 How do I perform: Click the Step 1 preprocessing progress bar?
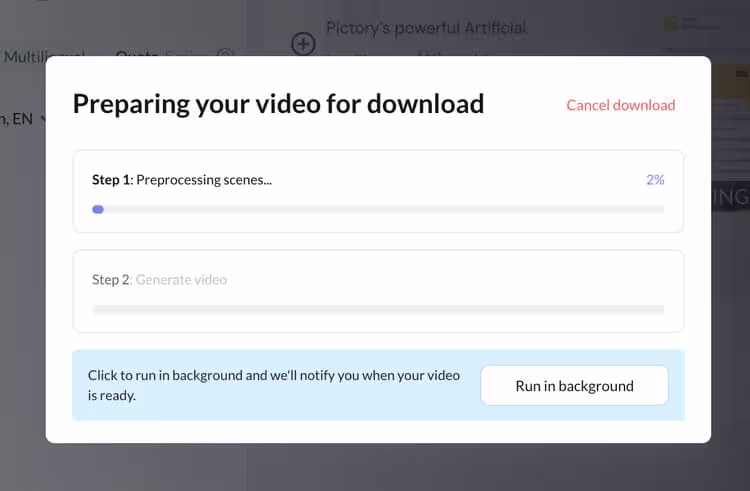[x=378, y=209]
